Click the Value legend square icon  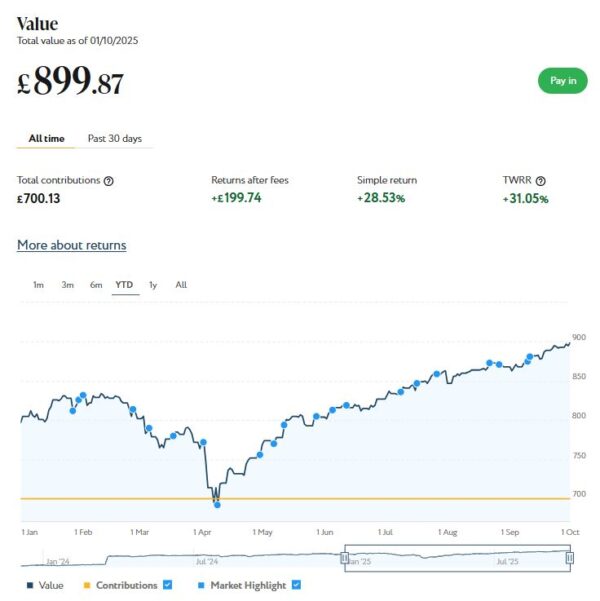tap(30, 586)
